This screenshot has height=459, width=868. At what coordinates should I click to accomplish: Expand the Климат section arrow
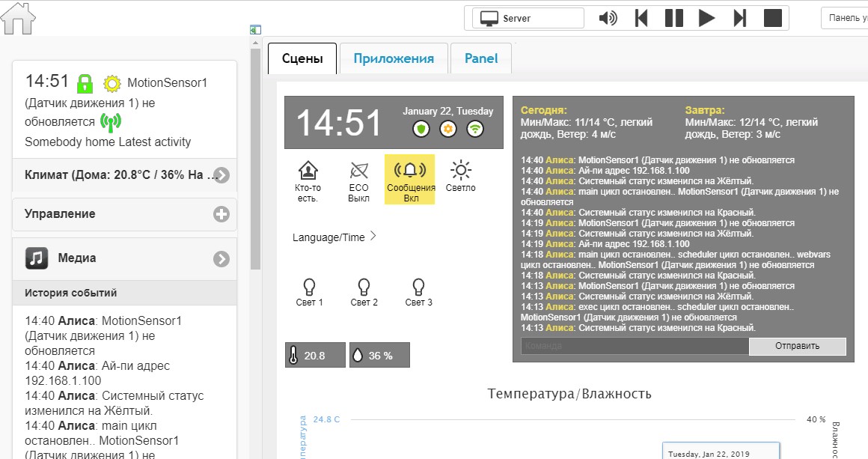tap(221, 175)
